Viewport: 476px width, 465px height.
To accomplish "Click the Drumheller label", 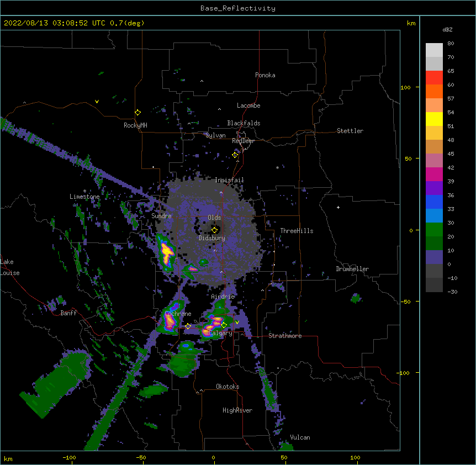I will pyautogui.click(x=352, y=269).
